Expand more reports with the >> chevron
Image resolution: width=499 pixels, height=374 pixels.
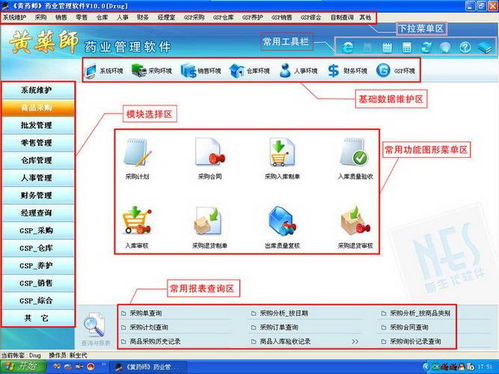[355, 342]
